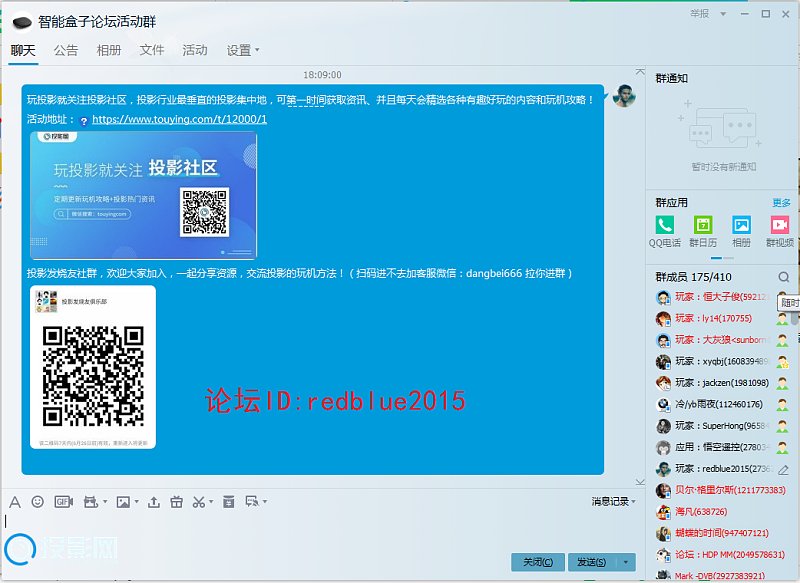Image resolution: width=800 pixels, height=583 pixels.
Task: Click avatar of member 冷/yb雨夜
Action: pyautogui.click(x=663, y=404)
